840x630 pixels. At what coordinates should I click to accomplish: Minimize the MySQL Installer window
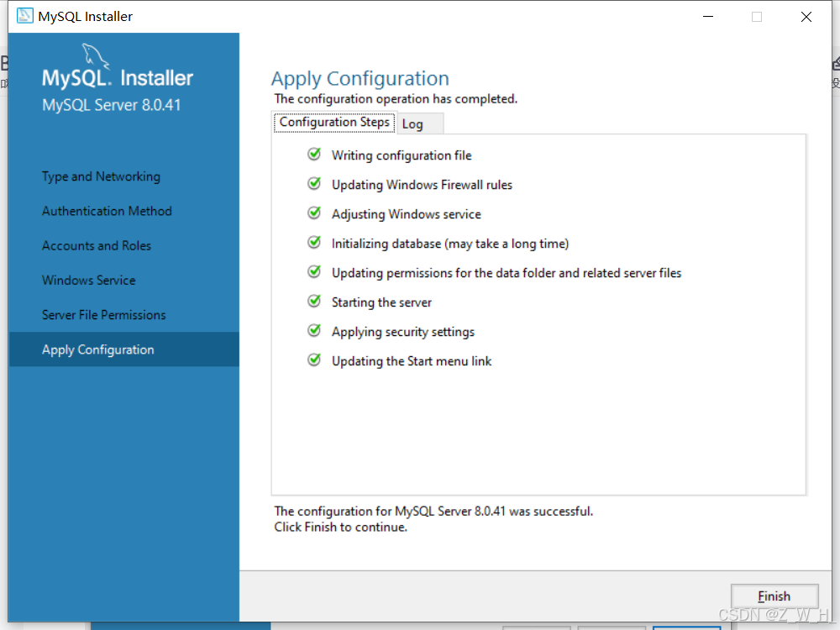pyautogui.click(x=708, y=17)
